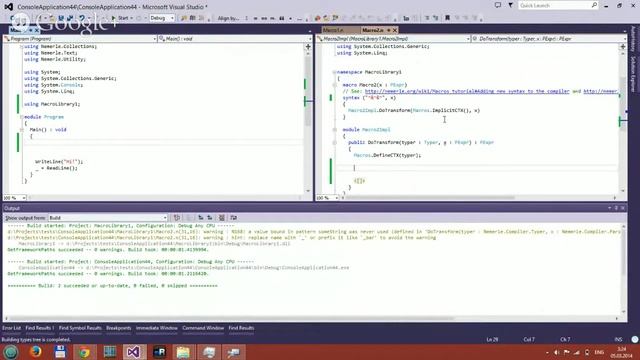Click the volume speaker tray icon
640x360 pixels.
[556, 352]
